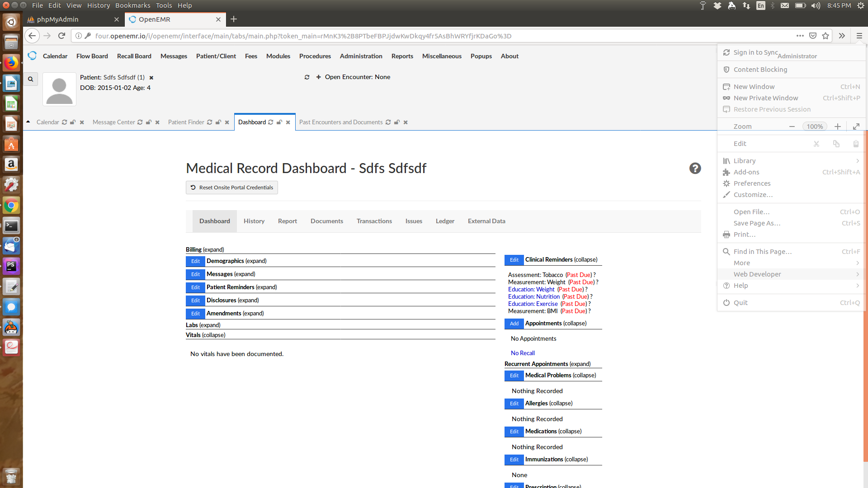Bookmark this page with the star icon

826,36
